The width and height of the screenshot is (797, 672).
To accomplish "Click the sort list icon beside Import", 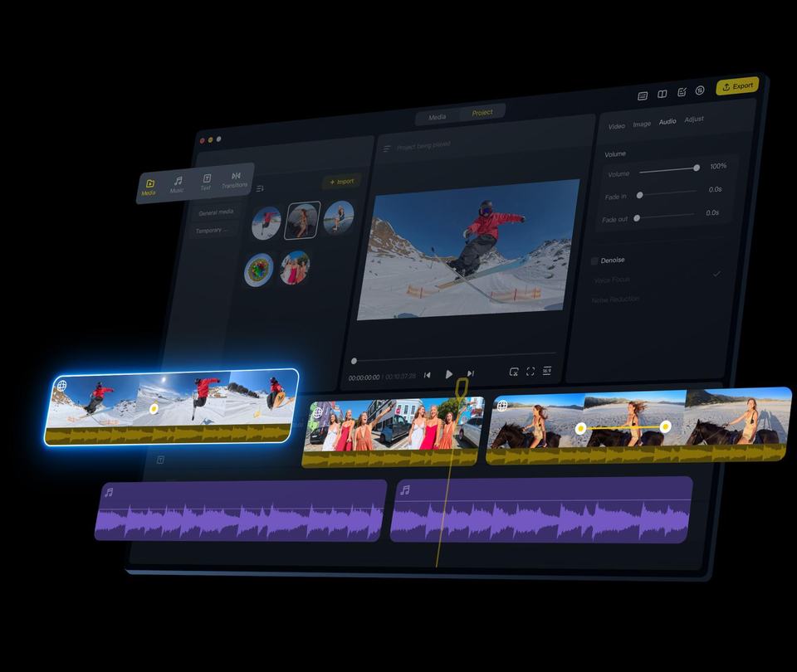I will click(260, 188).
